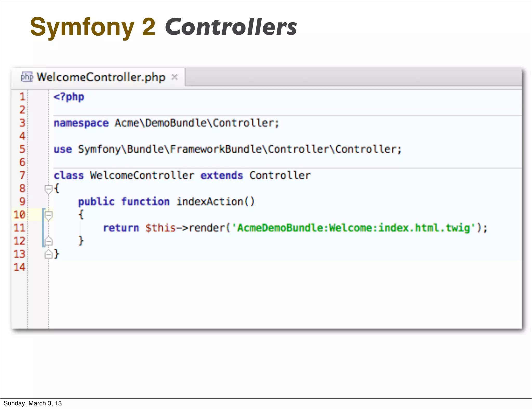Click the public keyword on line 9
The height and width of the screenshot is (409, 532).
(96, 202)
